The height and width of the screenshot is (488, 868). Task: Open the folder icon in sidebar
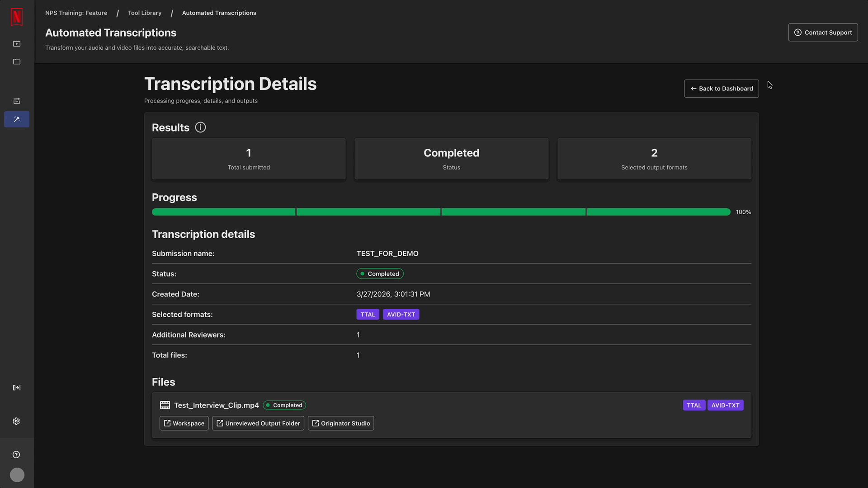coord(17,62)
